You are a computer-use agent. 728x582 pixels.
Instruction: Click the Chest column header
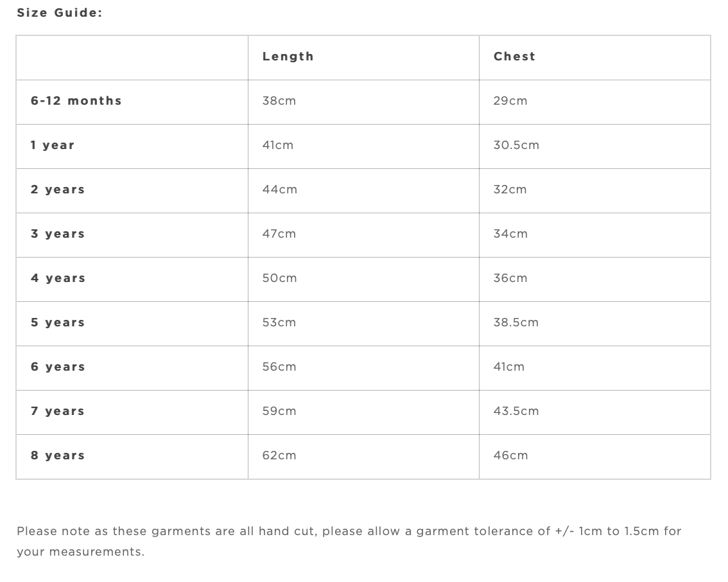[514, 57]
